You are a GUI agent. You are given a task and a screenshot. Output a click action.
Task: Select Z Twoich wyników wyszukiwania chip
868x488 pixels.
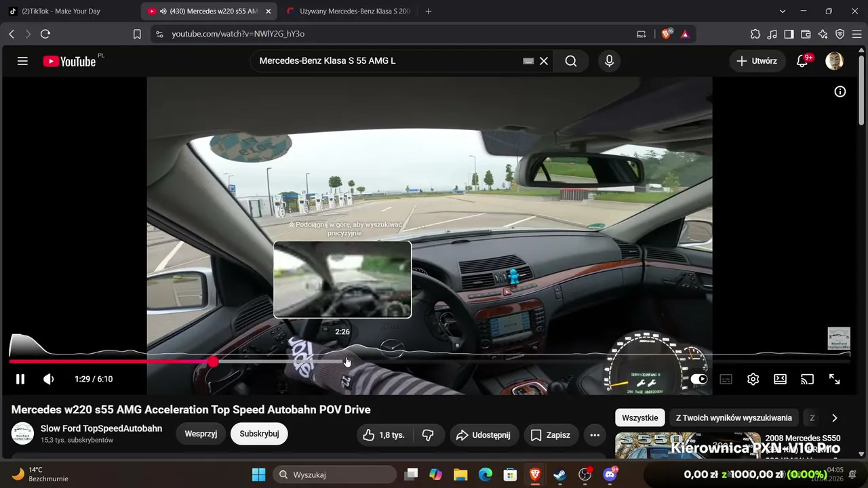pos(734,418)
